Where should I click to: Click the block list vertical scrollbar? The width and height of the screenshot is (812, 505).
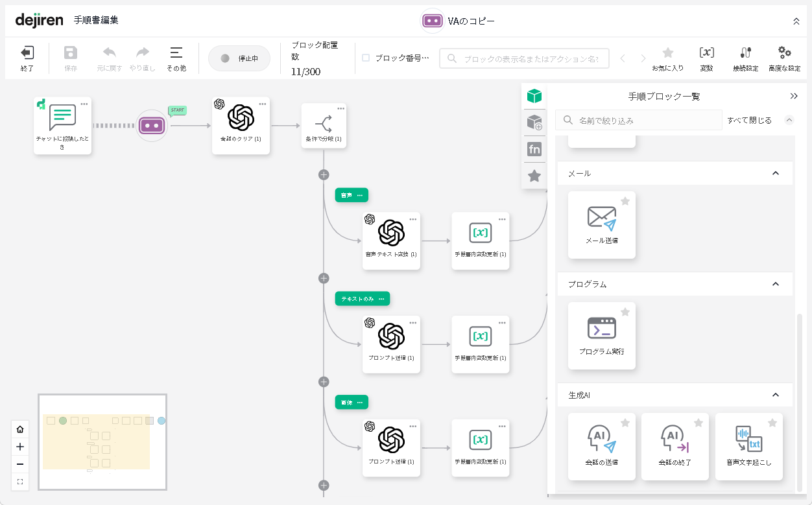click(x=799, y=402)
